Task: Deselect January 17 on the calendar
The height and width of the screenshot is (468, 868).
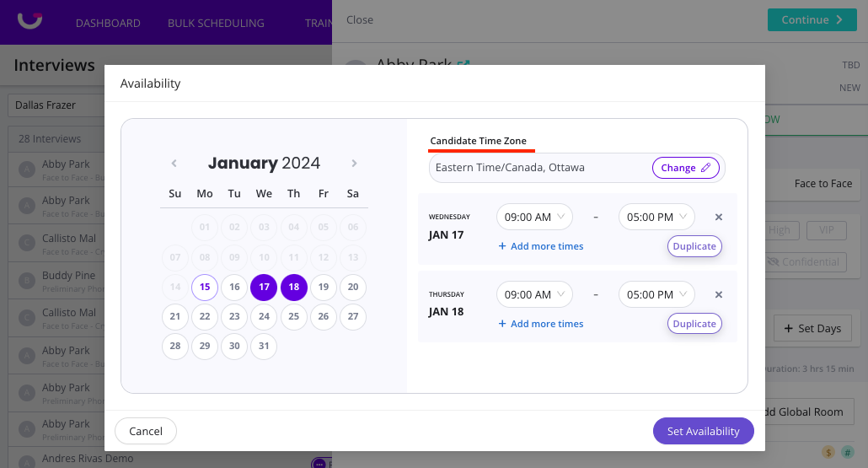Action: [264, 287]
